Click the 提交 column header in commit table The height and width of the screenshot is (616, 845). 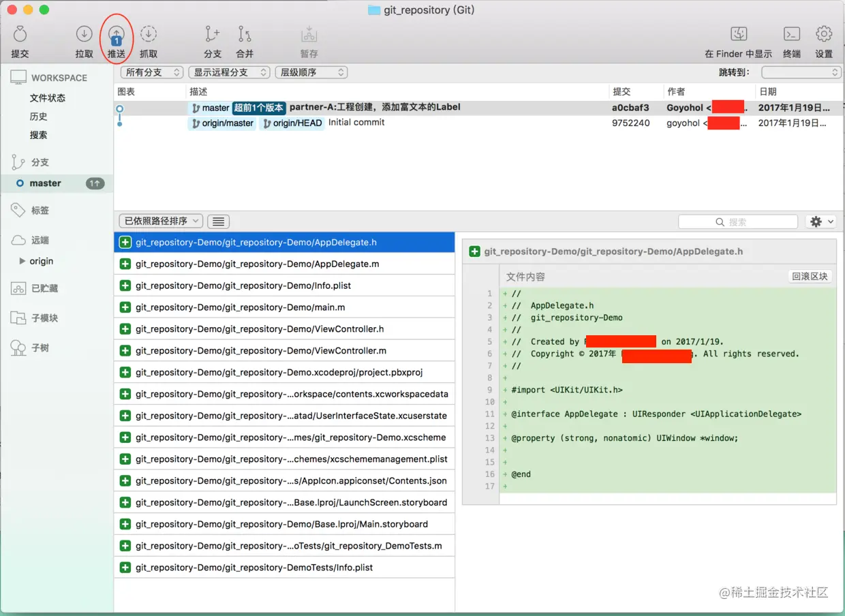(x=621, y=91)
